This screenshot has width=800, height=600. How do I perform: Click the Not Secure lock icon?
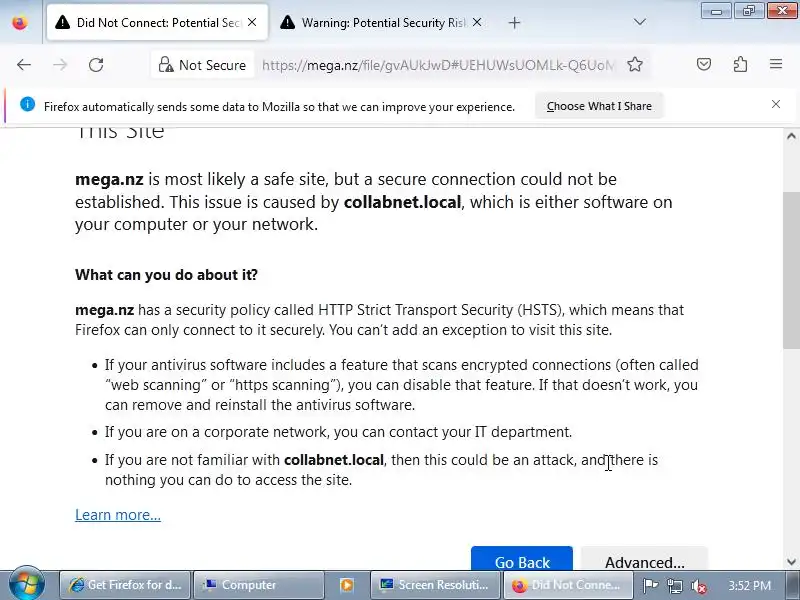[166, 65]
